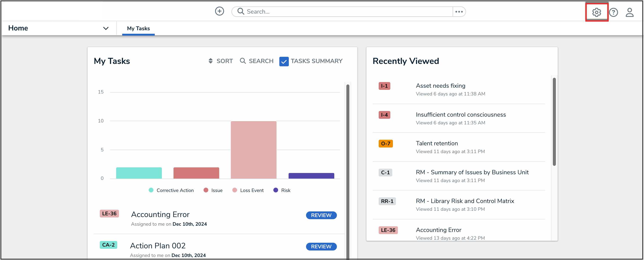The width and height of the screenshot is (644, 260).
Task: Click the SORT arrows icon
Action: (x=211, y=61)
